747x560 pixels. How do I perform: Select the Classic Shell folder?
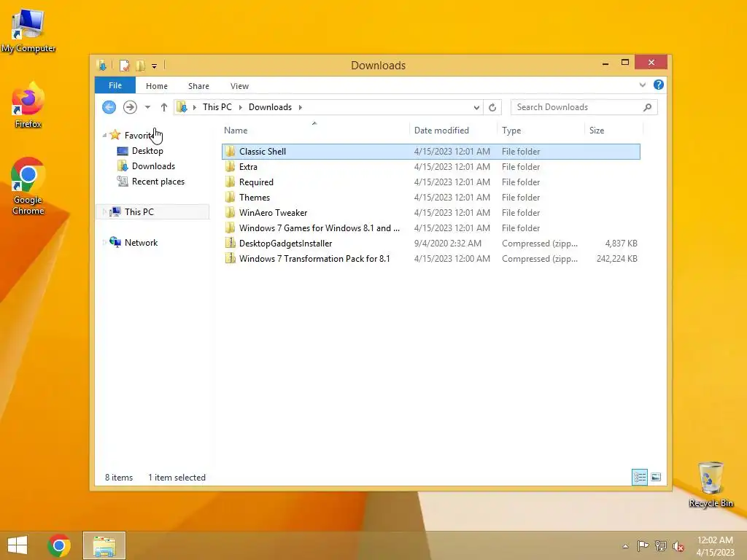(x=430, y=152)
